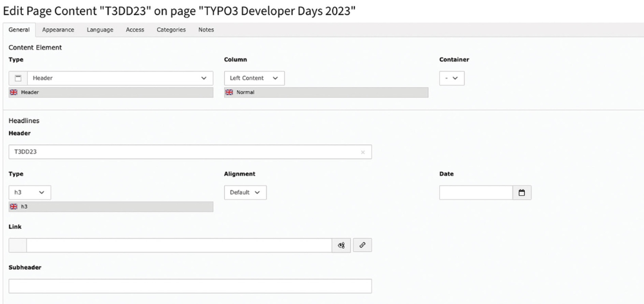Image resolution: width=644 pixels, height=304 pixels.
Task: Open the Container dropdown
Action: [451, 78]
